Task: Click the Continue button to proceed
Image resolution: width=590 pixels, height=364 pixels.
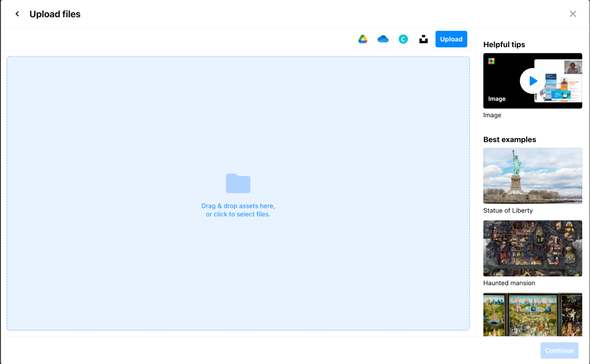Action: coord(559,350)
